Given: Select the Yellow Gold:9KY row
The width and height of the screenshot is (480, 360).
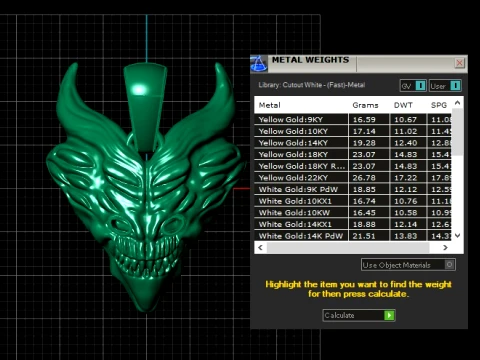Looking at the screenshot, I should (x=353, y=119).
